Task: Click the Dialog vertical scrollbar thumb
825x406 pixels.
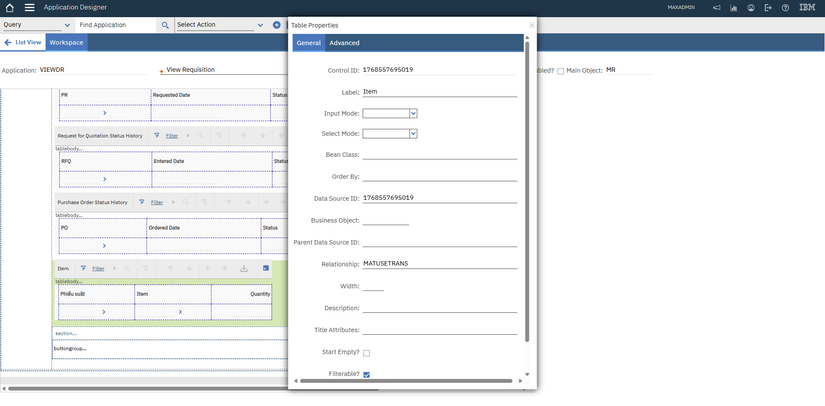Action: (x=527, y=191)
